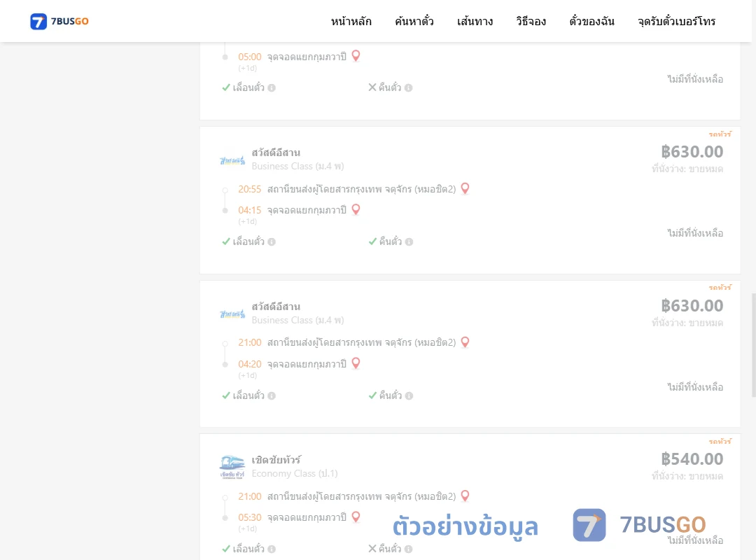Click map pin of 21:00 departure on เชิดชัยทัวร์ trip

coord(465,496)
